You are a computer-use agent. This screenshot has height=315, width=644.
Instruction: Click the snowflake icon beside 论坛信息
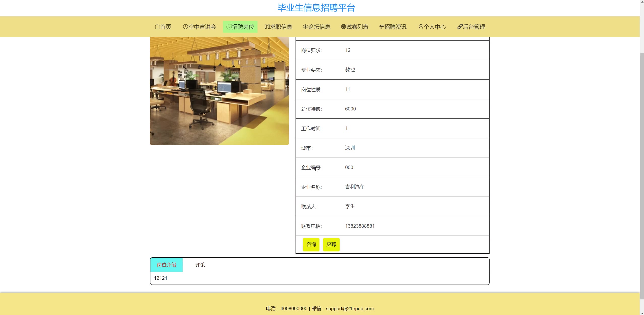click(305, 27)
